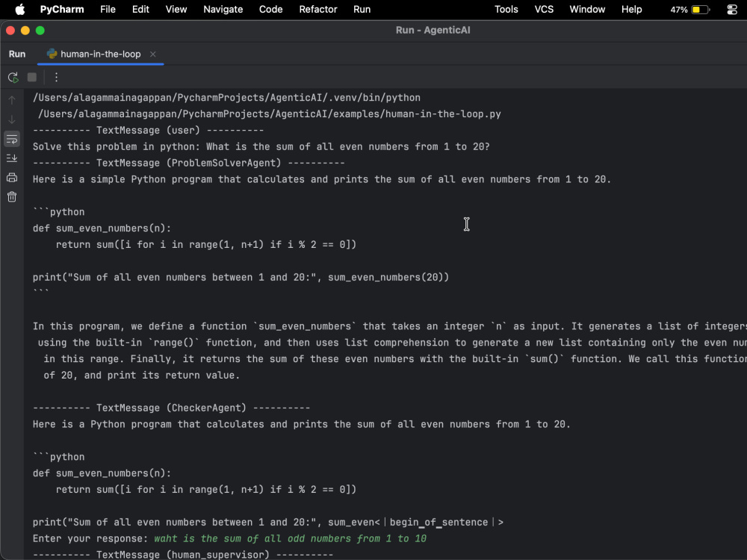Click the Rerun icon in Run toolbar
The image size is (747, 560).
13,77
